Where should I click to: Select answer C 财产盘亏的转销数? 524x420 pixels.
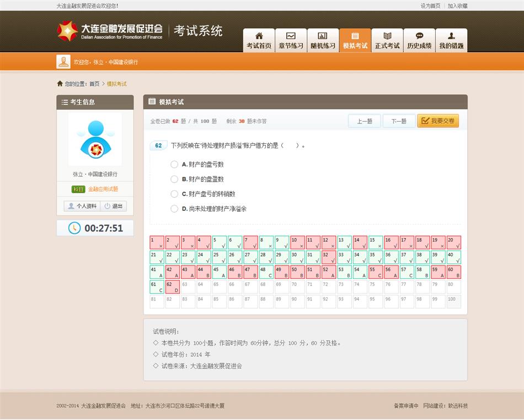174,194
